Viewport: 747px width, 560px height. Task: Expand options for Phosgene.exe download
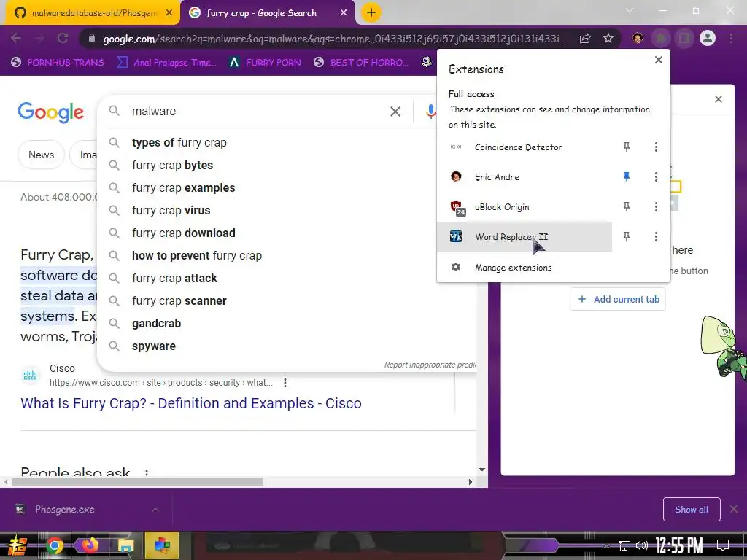pos(155,510)
